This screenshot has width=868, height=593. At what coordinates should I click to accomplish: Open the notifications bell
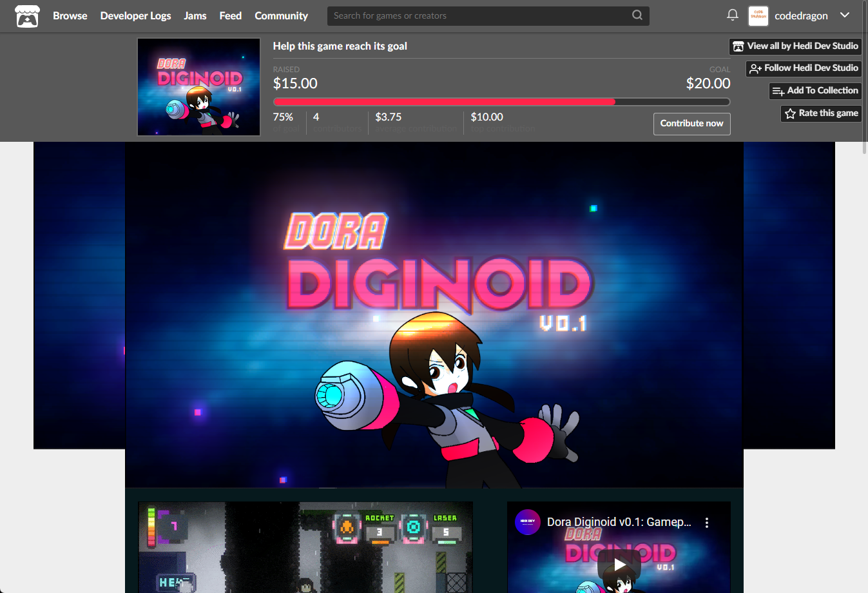click(733, 15)
